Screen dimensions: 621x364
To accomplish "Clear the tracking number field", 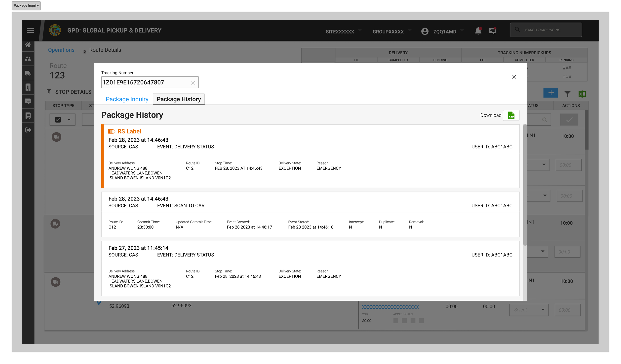I will pos(193,83).
